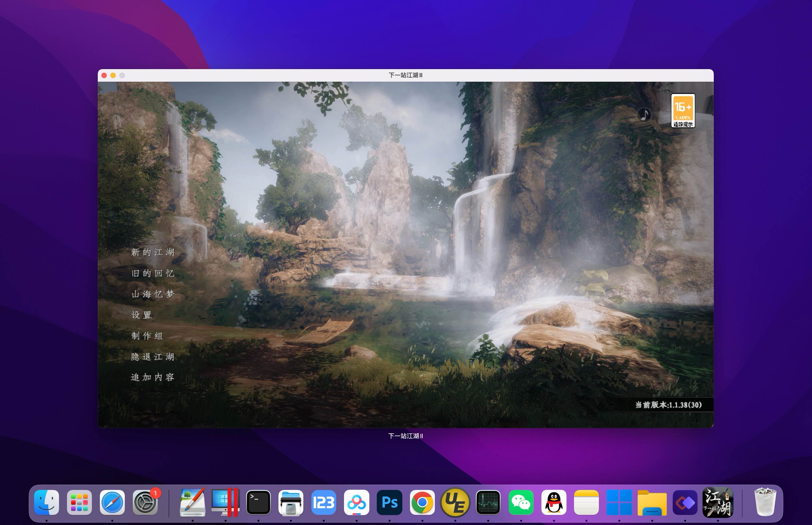
Task: View credits via 制作组
Action: point(147,336)
